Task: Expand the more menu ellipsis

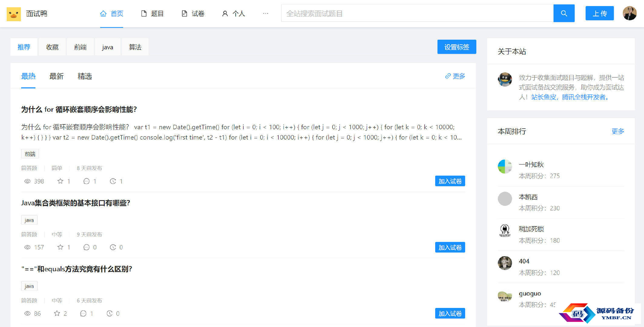Action: (x=265, y=14)
